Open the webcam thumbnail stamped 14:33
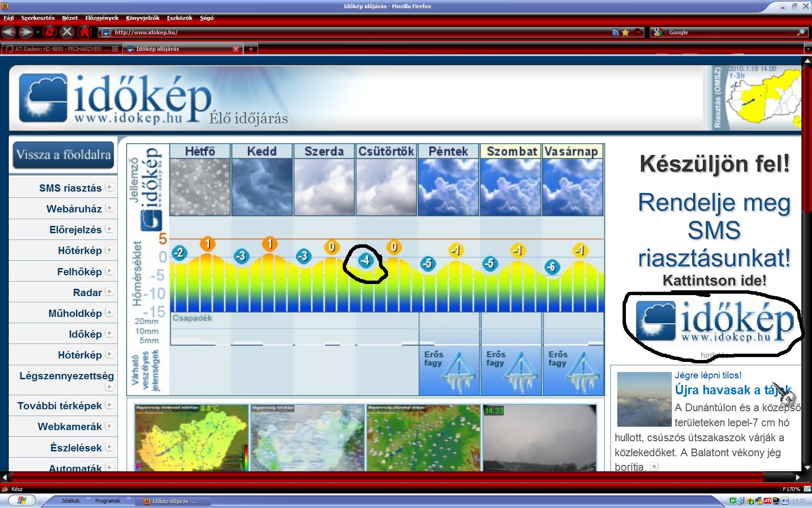 coord(539,438)
